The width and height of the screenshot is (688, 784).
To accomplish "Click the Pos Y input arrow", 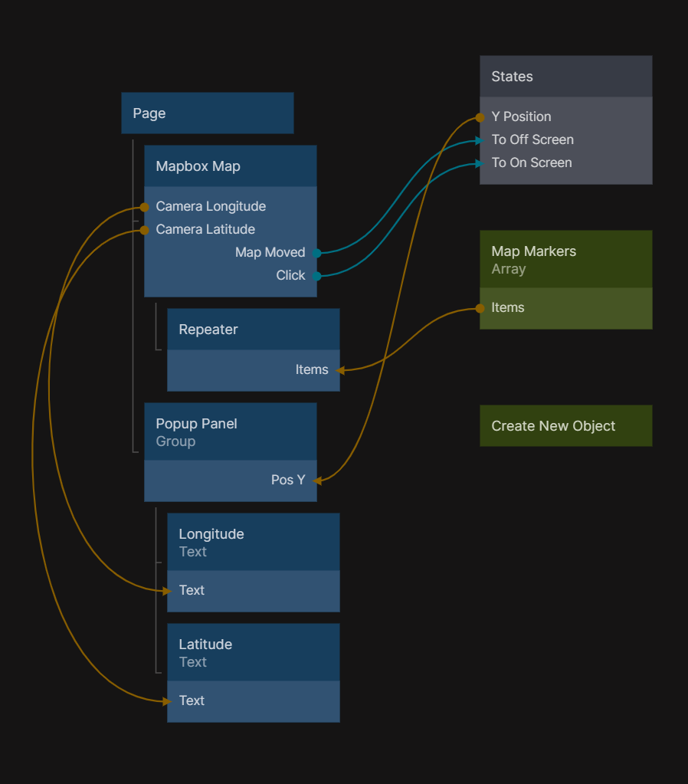I will [x=317, y=481].
